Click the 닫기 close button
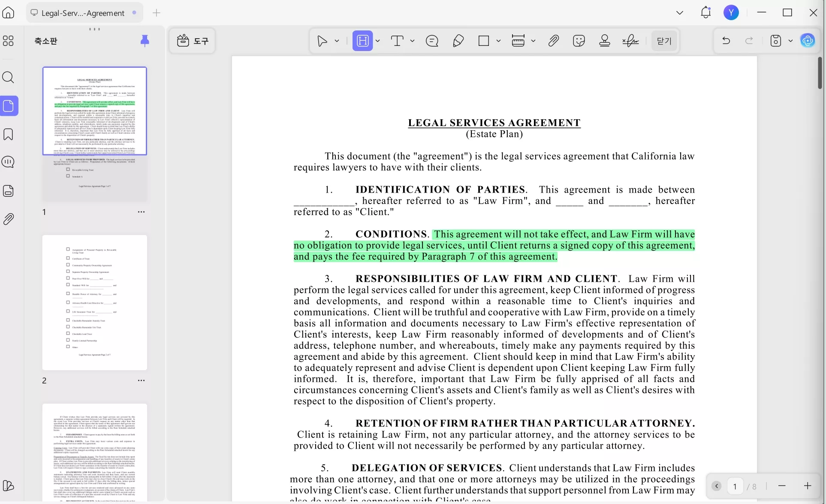 [x=664, y=41]
